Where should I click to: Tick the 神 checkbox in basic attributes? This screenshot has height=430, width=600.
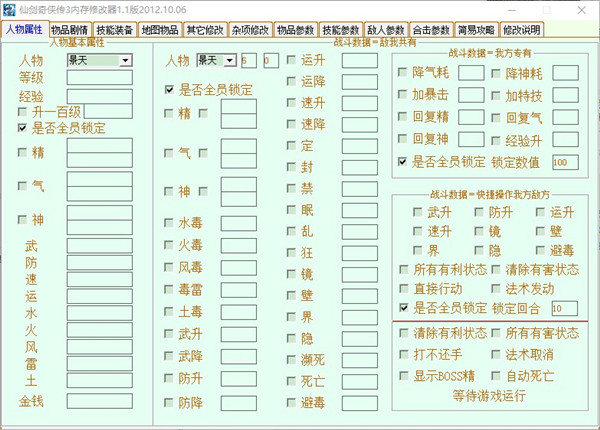23,220
